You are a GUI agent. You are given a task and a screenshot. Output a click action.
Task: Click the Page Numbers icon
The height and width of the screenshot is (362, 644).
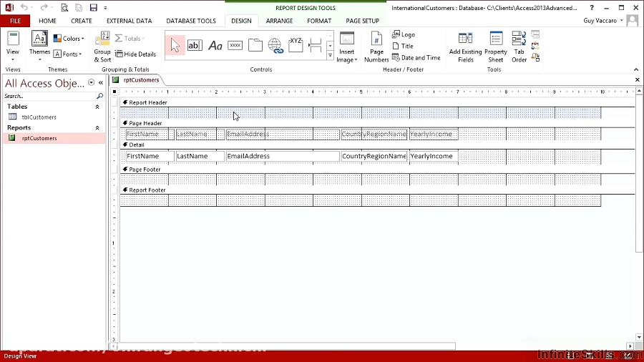tap(376, 47)
